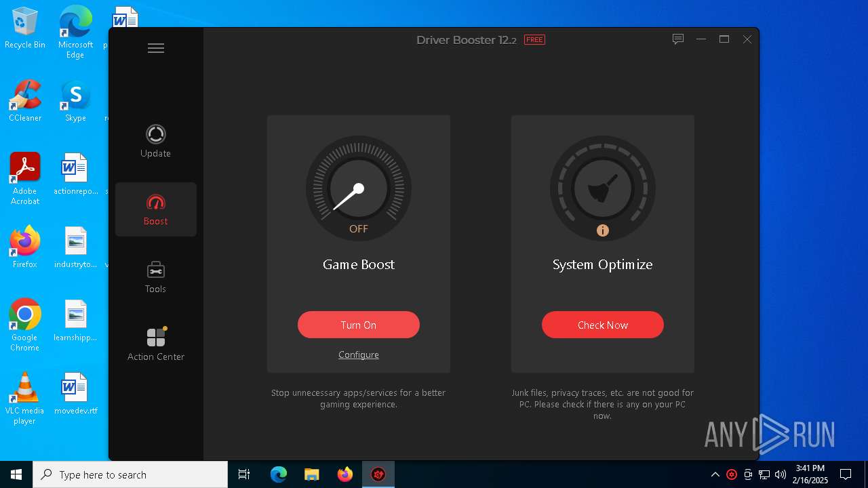Open Firefox from the taskbar
The image size is (868, 488).
[344, 474]
